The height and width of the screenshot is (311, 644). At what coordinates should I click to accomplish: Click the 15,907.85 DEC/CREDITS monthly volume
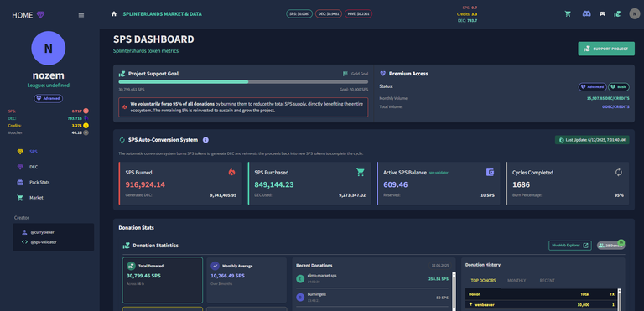point(608,99)
